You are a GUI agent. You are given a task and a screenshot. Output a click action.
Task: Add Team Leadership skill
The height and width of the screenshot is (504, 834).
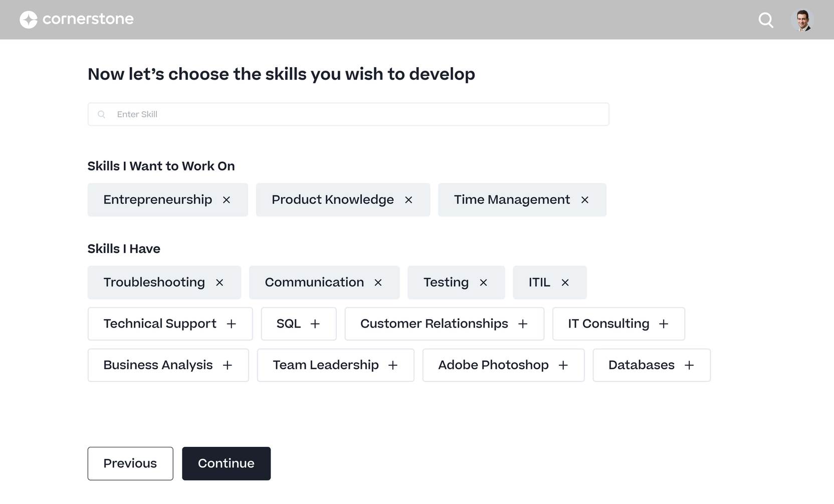tap(393, 365)
